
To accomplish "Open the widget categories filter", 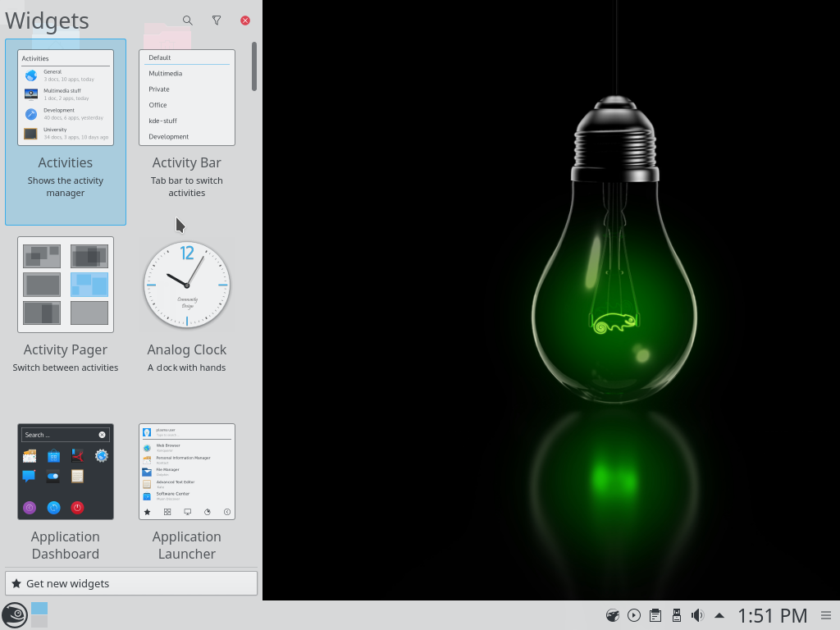I will pos(217,21).
